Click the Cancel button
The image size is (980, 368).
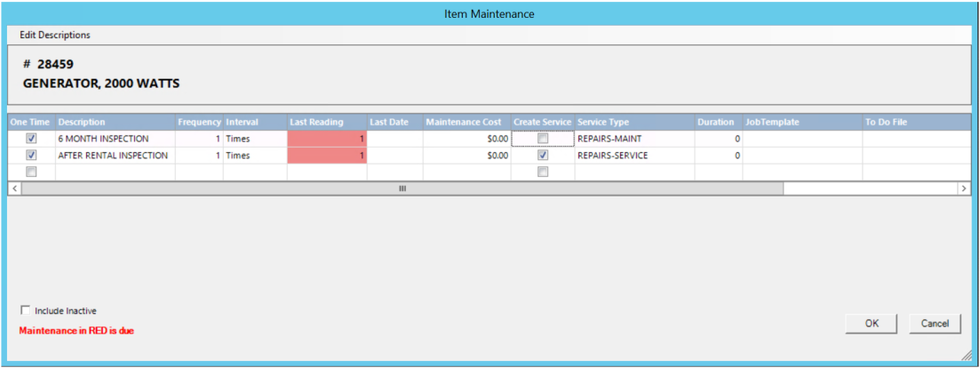click(x=935, y=323)
